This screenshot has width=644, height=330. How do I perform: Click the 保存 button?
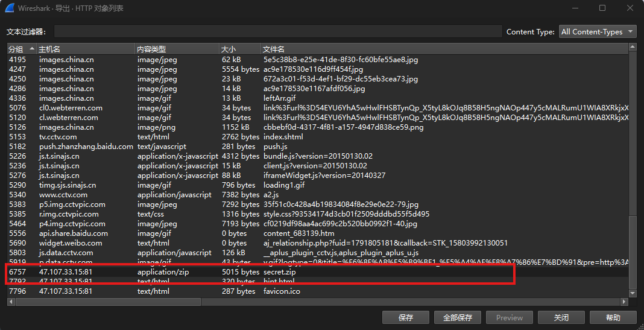pyautogui.click(x=406, y=318)
